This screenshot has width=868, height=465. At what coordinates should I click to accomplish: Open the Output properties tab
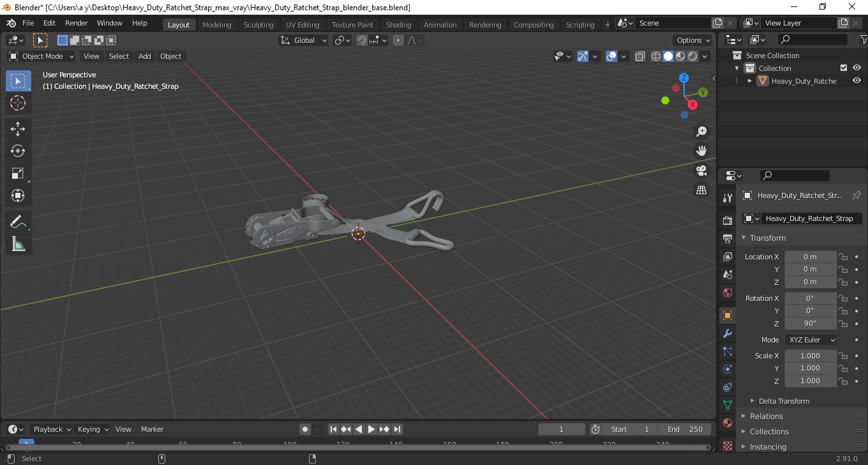coord(727,239)
